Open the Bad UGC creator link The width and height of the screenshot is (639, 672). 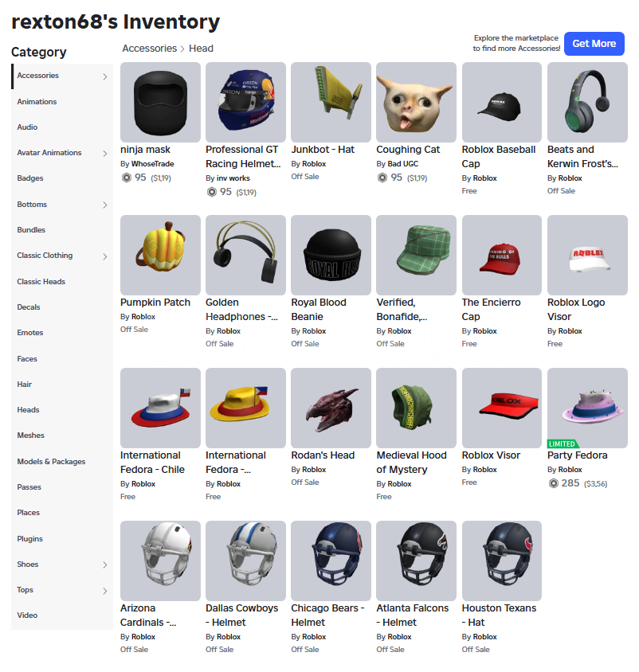click(x=402, y=164)
